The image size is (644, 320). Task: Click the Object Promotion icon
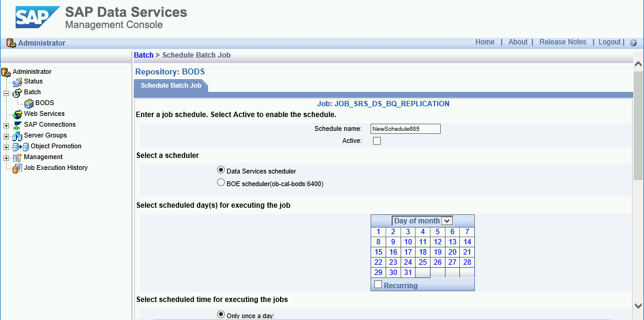pyautogui.click(x=20, y=147)
